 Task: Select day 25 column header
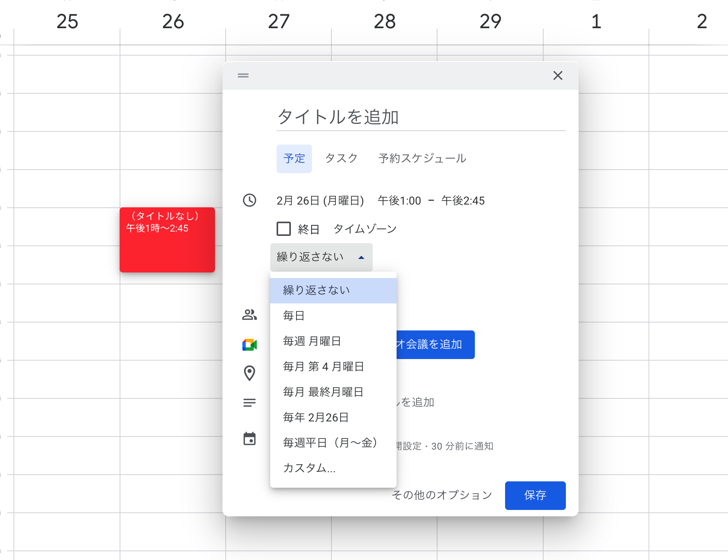67,21
